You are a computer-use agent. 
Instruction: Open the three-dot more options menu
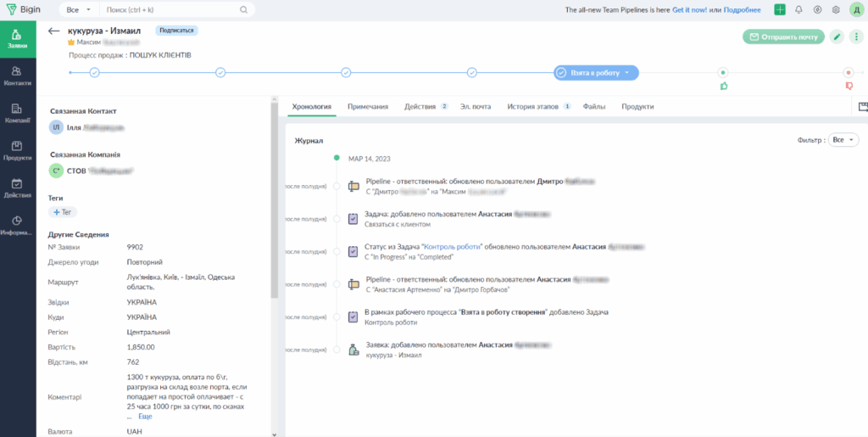click(855, 36)
